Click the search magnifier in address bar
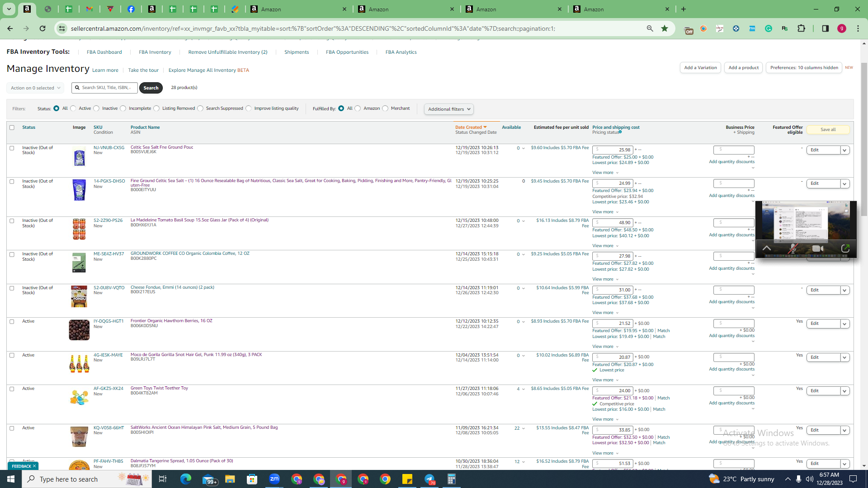This screenshot has height=488, width=868. point(650,28)
